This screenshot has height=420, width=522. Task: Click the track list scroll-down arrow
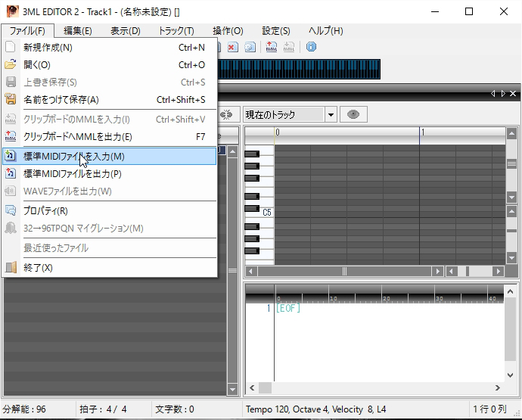coord(232,389)
